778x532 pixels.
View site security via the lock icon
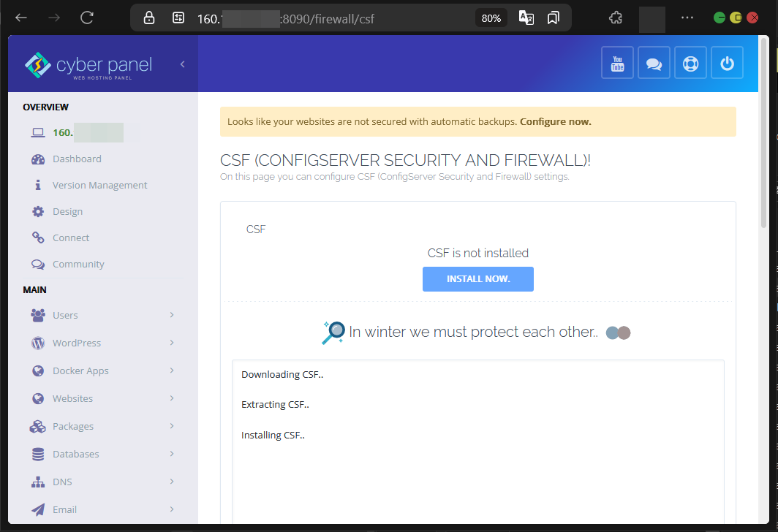click(149, 18)
